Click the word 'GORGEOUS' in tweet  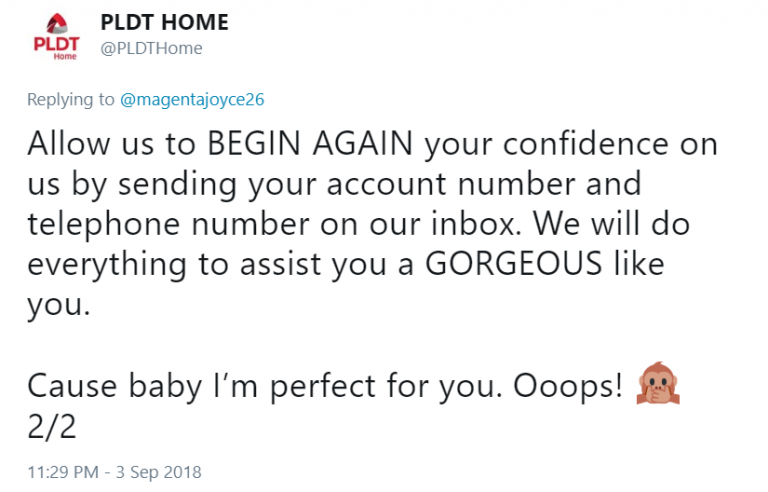(513, 264)
